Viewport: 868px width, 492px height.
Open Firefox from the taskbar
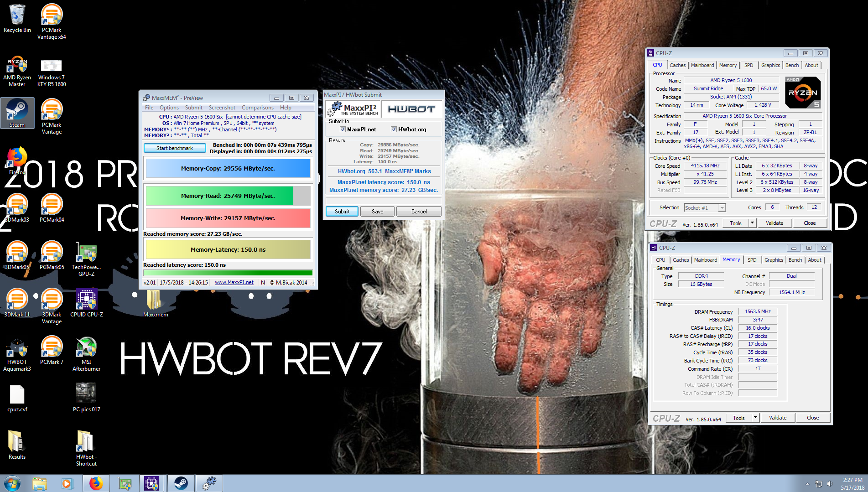pos(96,483)
